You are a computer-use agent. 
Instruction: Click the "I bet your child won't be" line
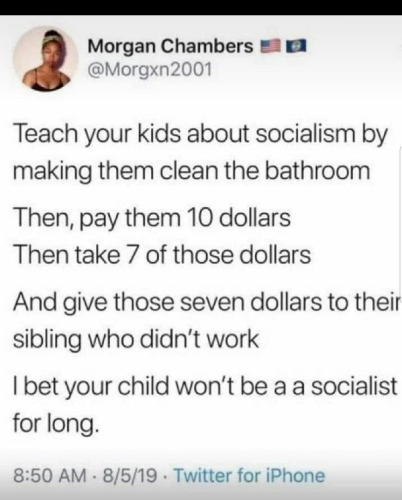[x=205, y=387]
